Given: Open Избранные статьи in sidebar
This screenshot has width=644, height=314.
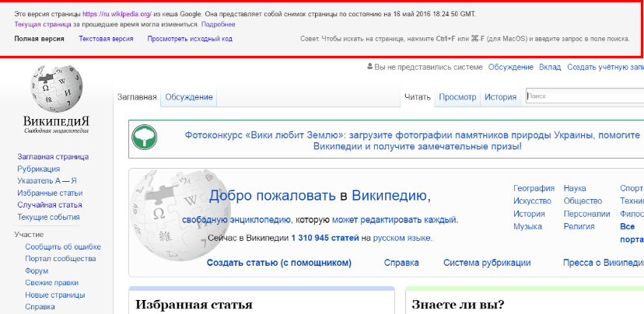Looking at the screenshot, I should [50, 193].
